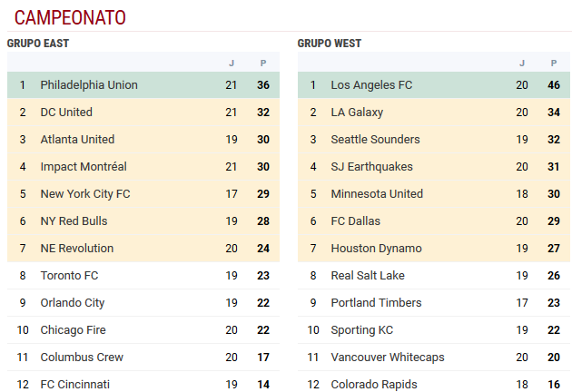Open the Minnesota United entry
This screenshot has height=392, width=572.
[377, 194]
